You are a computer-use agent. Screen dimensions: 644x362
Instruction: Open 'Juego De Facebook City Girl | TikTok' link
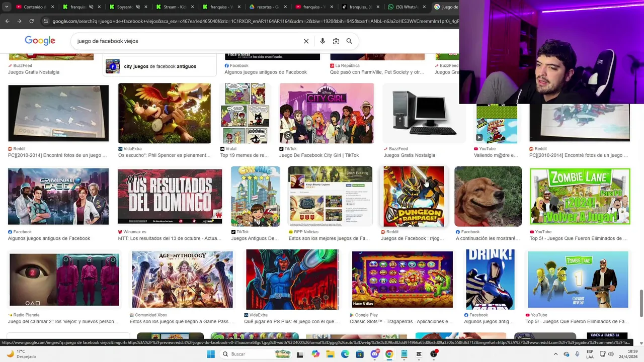319,155
